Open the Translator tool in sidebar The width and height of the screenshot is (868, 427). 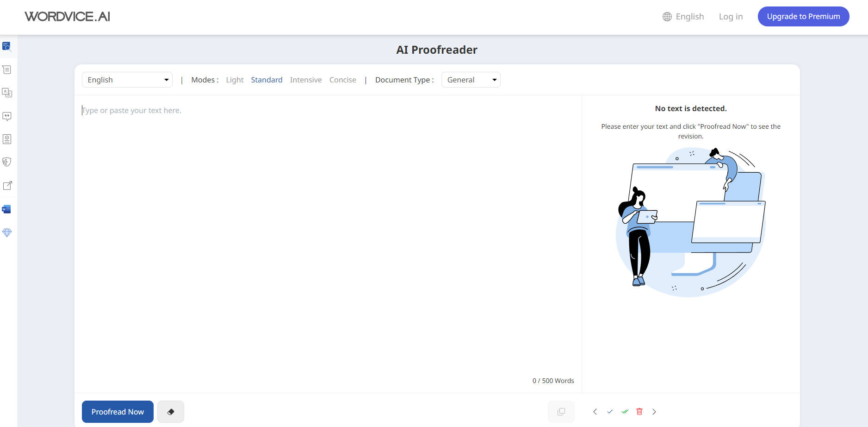7,93
